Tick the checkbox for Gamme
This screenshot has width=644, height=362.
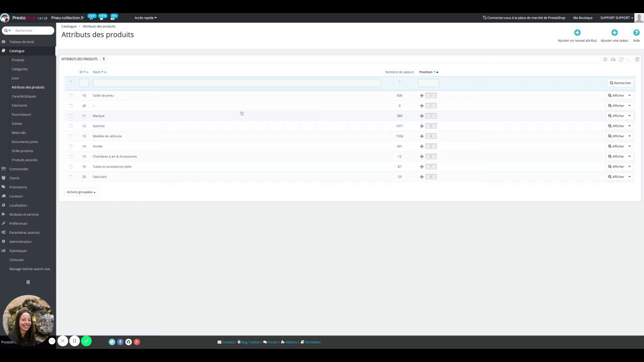point(70,126)
